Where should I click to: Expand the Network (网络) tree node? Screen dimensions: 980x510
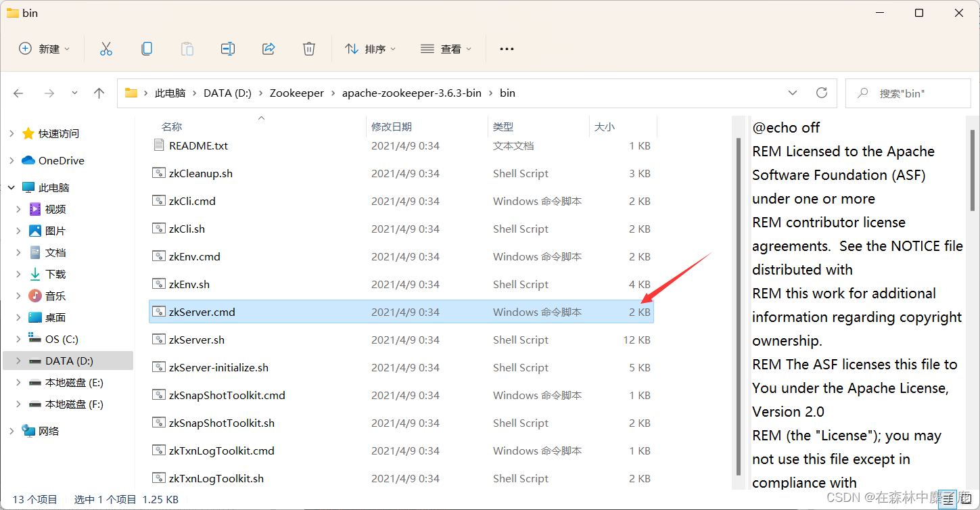click(x=11, y=431)
